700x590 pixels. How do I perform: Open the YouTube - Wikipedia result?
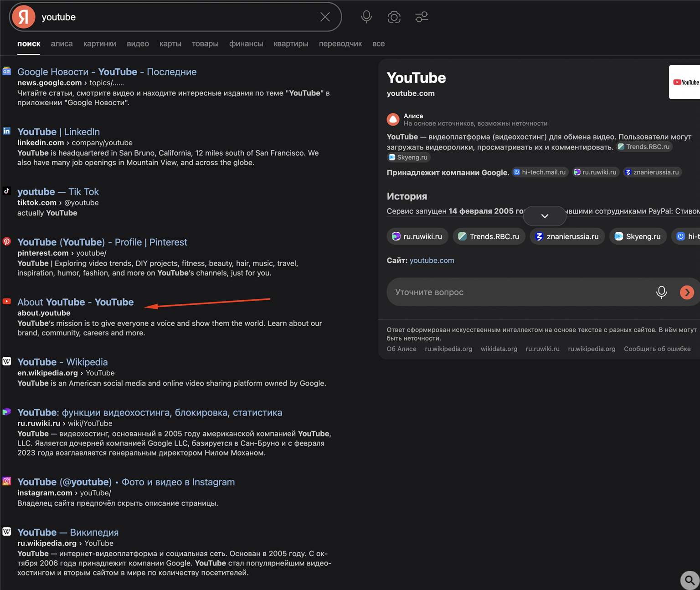[62, 362]
